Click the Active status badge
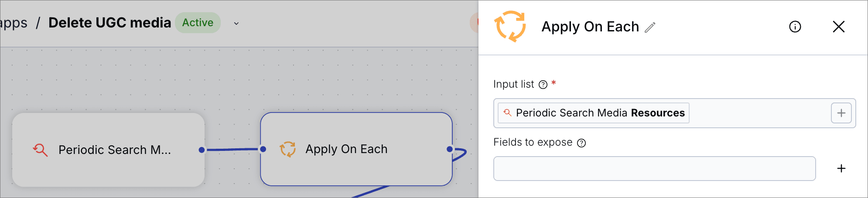 (198, 23)
